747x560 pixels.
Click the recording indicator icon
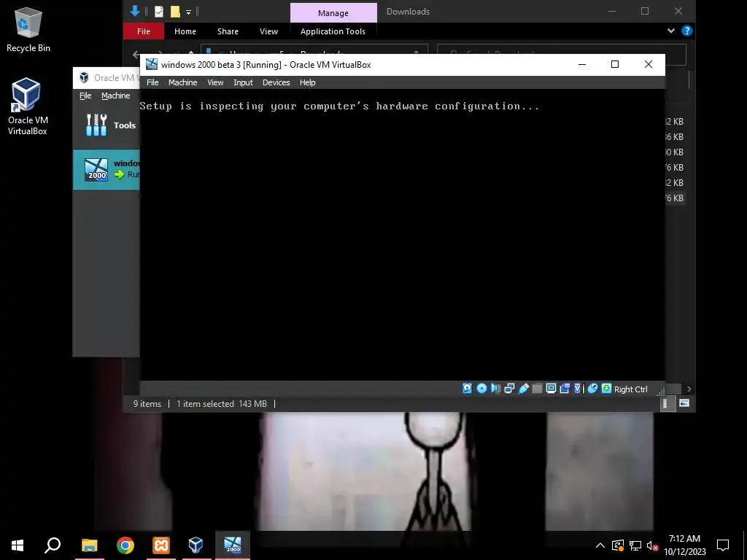565,389
